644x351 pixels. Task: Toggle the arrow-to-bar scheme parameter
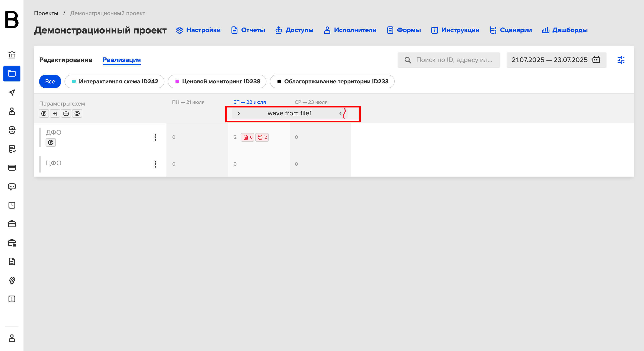[55, 114]
